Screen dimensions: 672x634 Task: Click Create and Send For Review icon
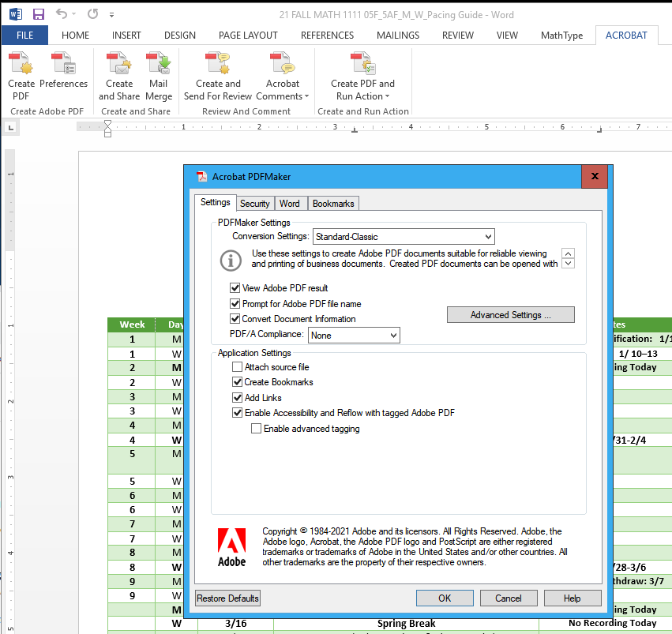point(217,75)
